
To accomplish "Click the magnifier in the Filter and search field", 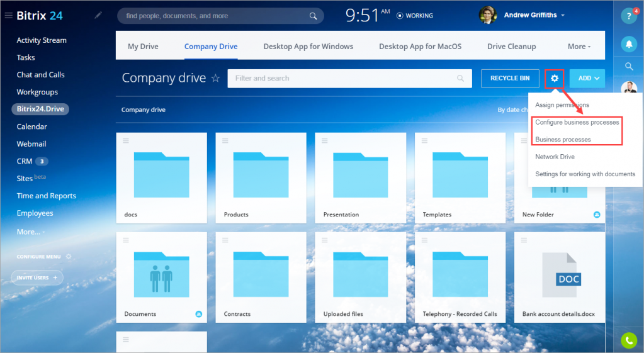I will pyautogui.click(x=460, y=78).
